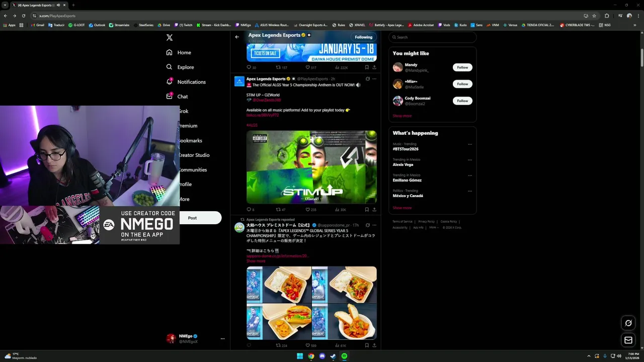This screenshot has width=644, height=362.
Task: Open the (1) Twitch bookmark
Action: click(183, 25)
